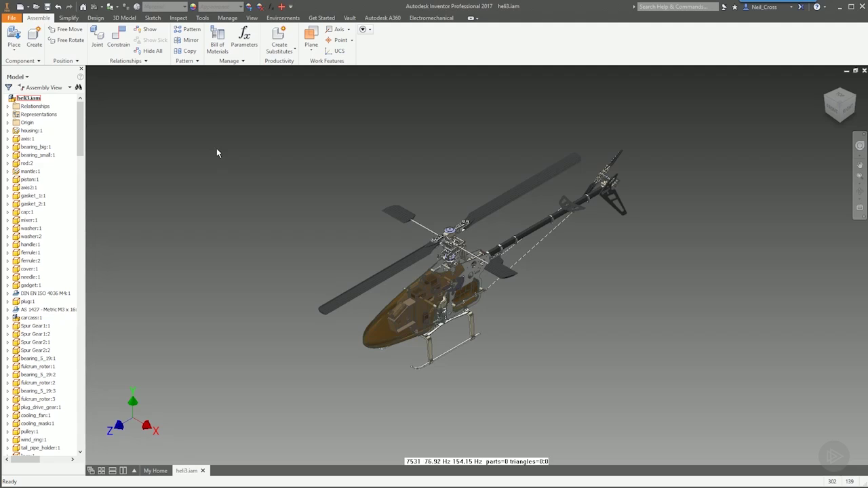Viewport: 868px width, 488px height.
Task: Expand the housing:1 tree node
Action: pos(7,131)
